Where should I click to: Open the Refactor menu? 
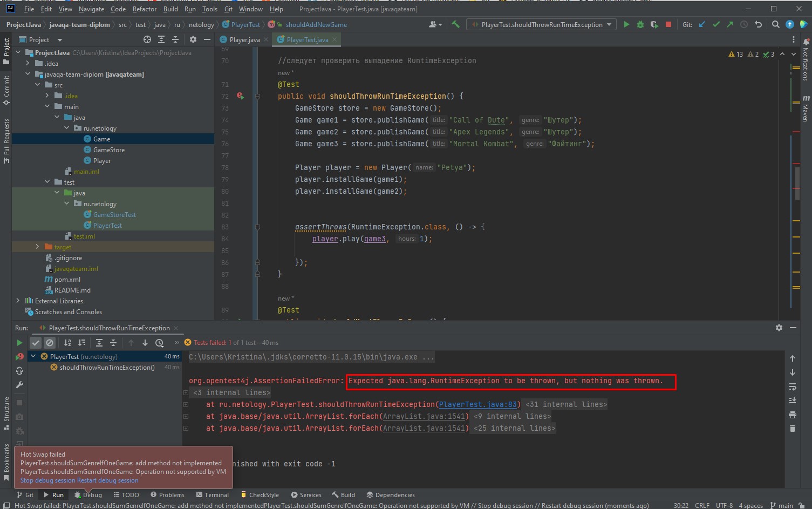pos(144,9)
